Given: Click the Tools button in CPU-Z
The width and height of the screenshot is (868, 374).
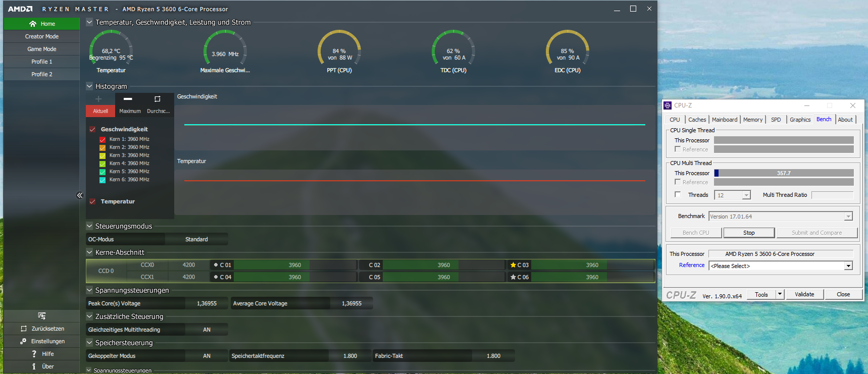Looking at the screenshot, I should point(761,294).
